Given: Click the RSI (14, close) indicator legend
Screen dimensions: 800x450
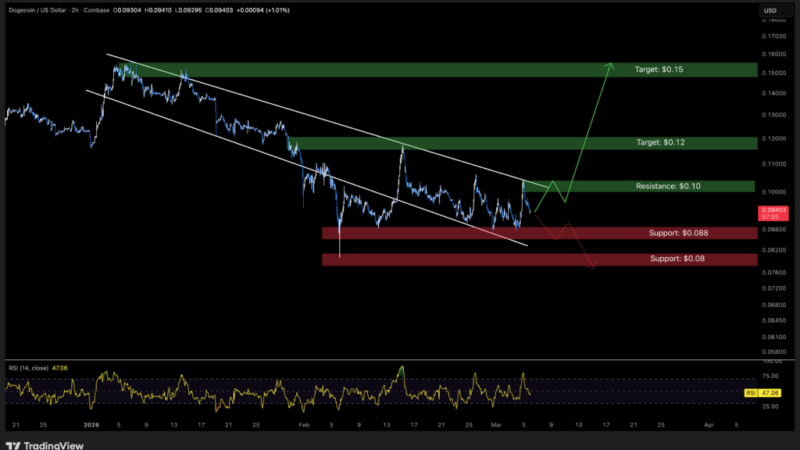Looking at the screenshot, I should click(29, 368).
